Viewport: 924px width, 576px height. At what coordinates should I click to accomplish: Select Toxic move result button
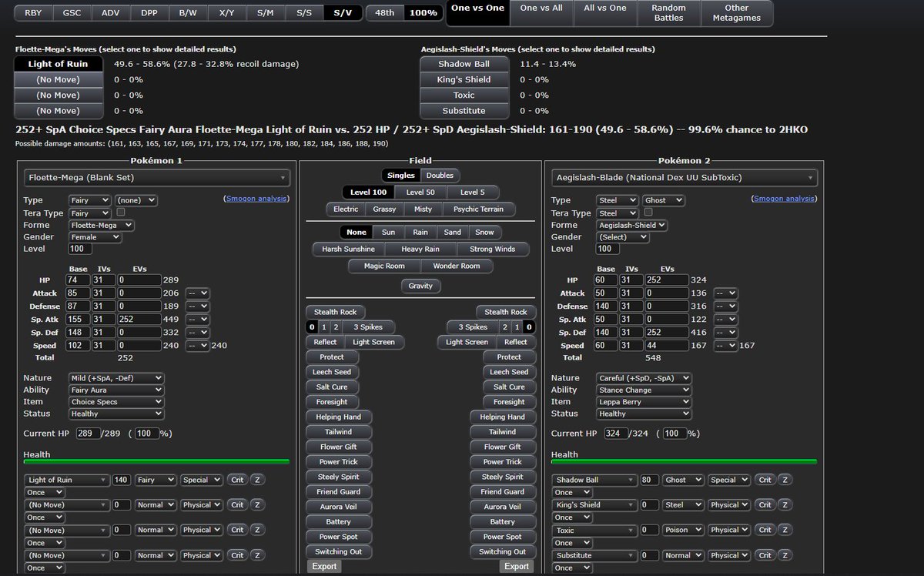(x=464, y=95)
